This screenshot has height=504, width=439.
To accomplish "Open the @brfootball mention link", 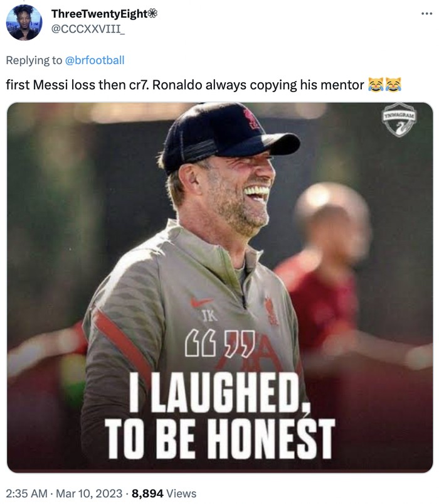I will [95, 60].
